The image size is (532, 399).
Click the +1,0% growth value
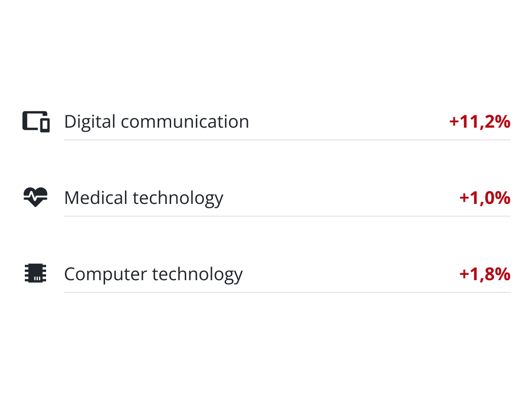point(485,198)
